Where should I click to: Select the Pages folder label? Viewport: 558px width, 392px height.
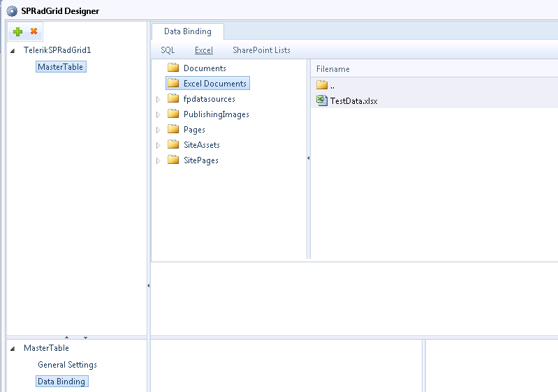(x=194, y=130)
